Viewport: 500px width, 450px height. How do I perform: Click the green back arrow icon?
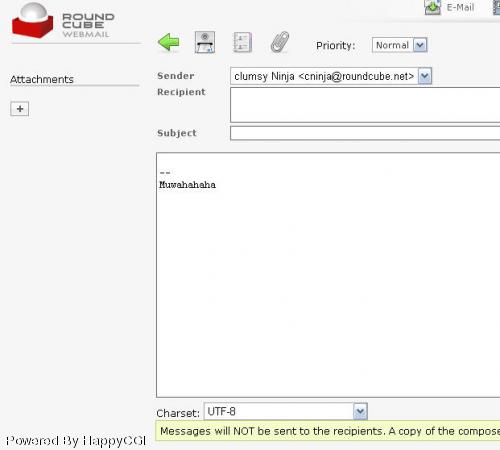[169, 42]
